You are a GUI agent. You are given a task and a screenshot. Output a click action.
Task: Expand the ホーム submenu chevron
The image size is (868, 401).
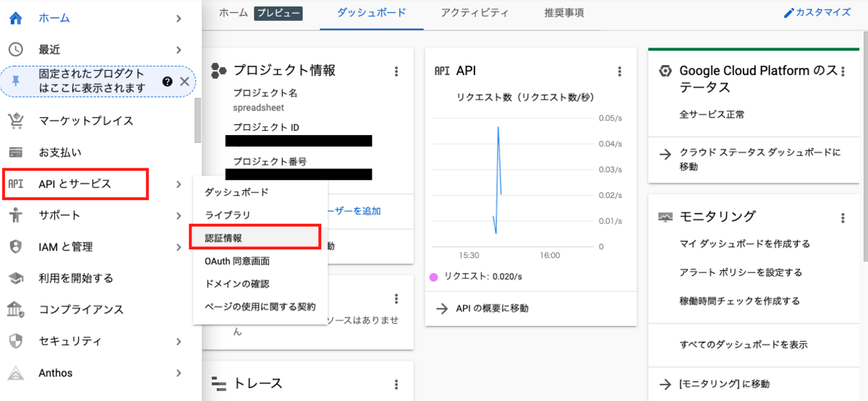pos(179,18)
